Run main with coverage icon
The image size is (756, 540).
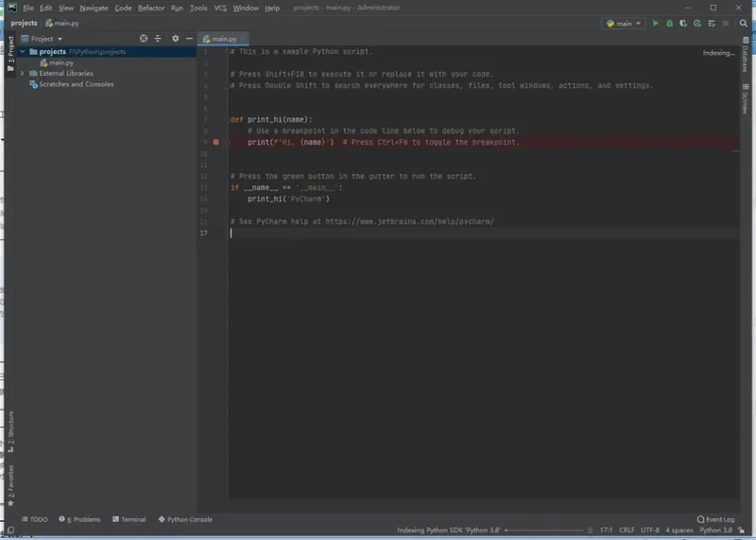point(683,24)
